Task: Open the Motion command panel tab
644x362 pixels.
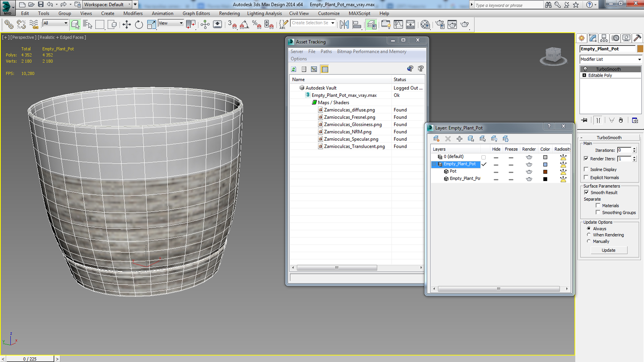Action: coord(615,38)
